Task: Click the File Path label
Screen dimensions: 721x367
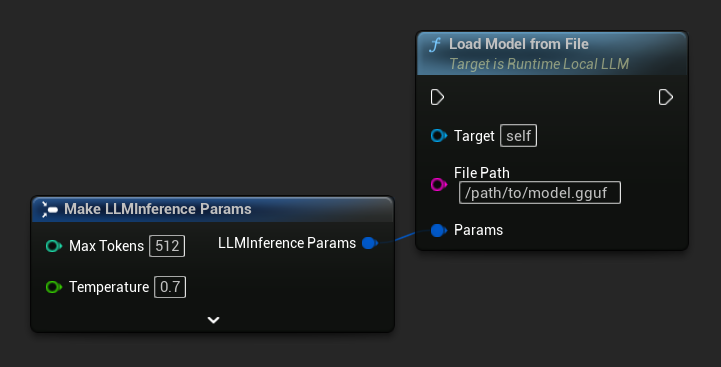Action: (481, 173)
